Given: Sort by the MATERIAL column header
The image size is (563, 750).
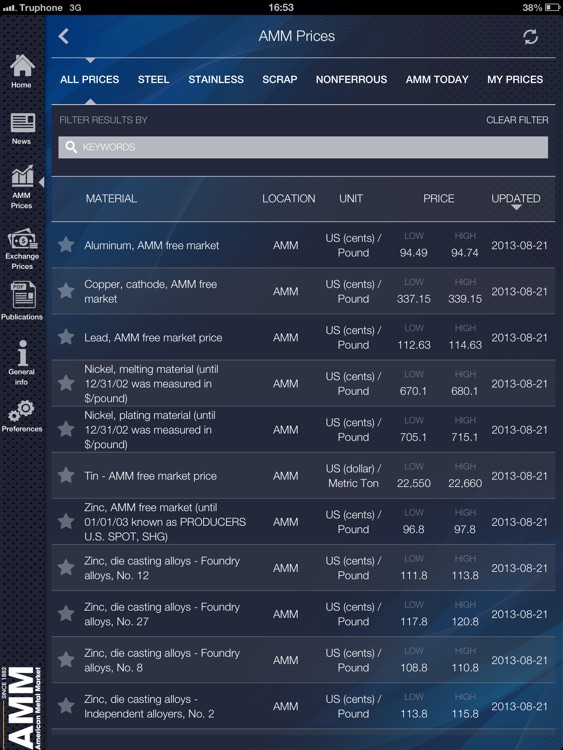Looking at the screenshot, I should coord(111,199).
